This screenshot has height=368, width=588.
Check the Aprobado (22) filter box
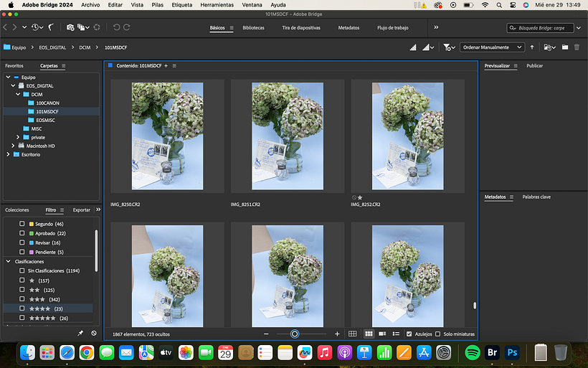pyautogui.click(x=22, y=233)
